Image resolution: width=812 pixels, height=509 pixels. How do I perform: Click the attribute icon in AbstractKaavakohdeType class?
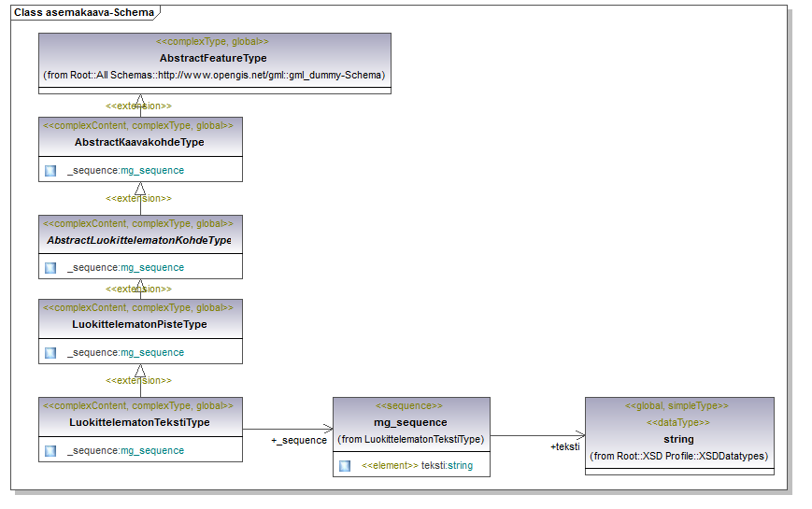pos(50,171)
